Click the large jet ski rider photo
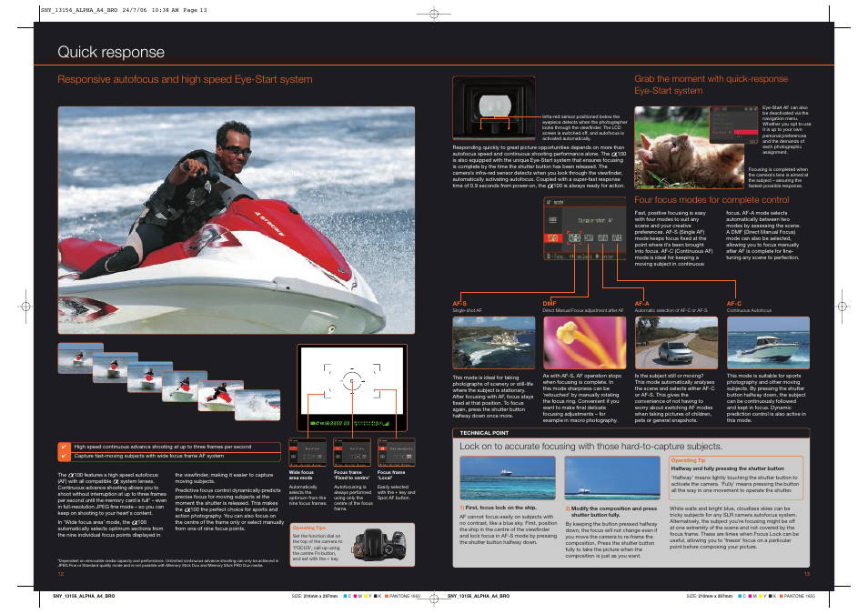 click(237, 220)
